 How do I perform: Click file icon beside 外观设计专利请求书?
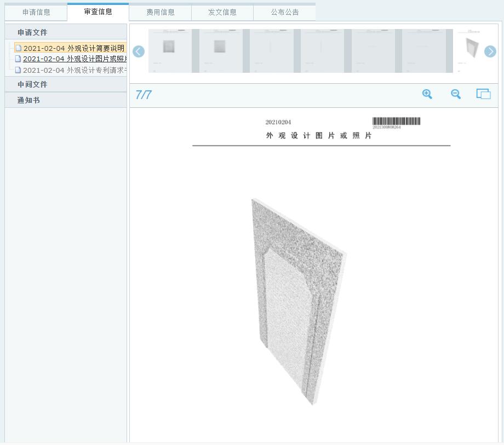click(18, 70)
